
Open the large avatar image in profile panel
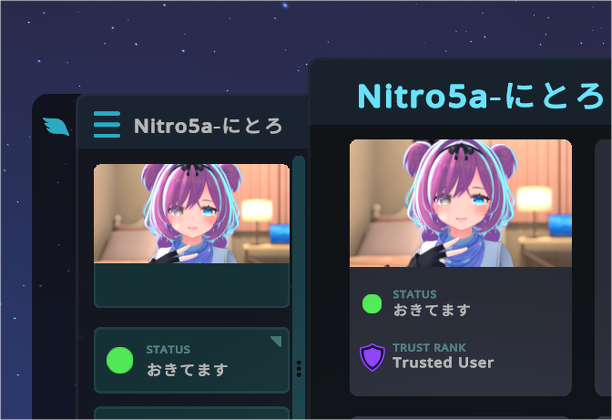pyautogui.click(x=461, y=203)
